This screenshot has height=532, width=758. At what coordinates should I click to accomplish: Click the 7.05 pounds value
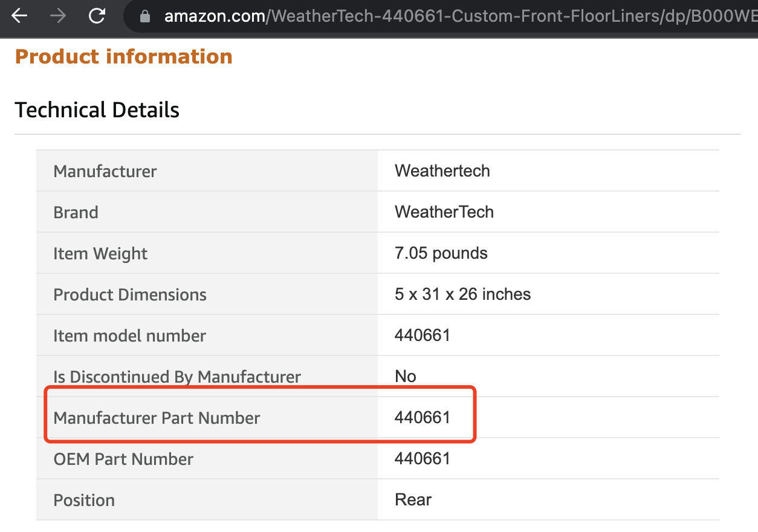441,253
